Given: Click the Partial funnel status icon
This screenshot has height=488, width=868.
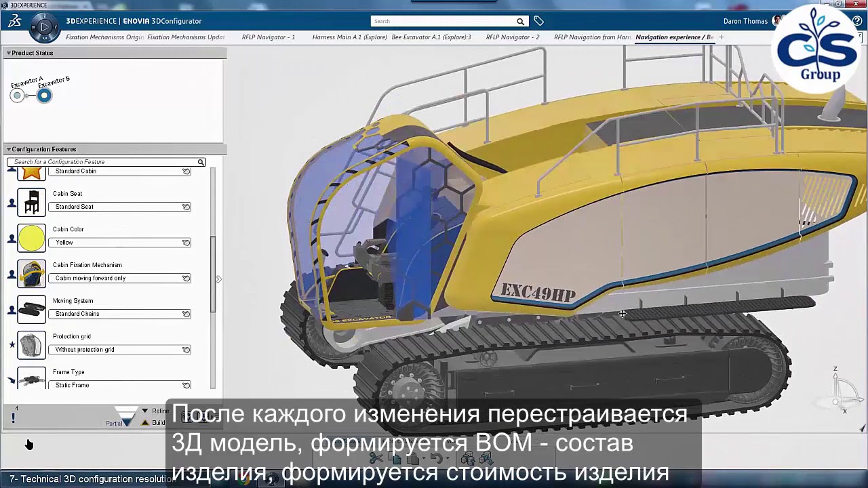Looking at the screenshot, I should click(x=125, y=416).
